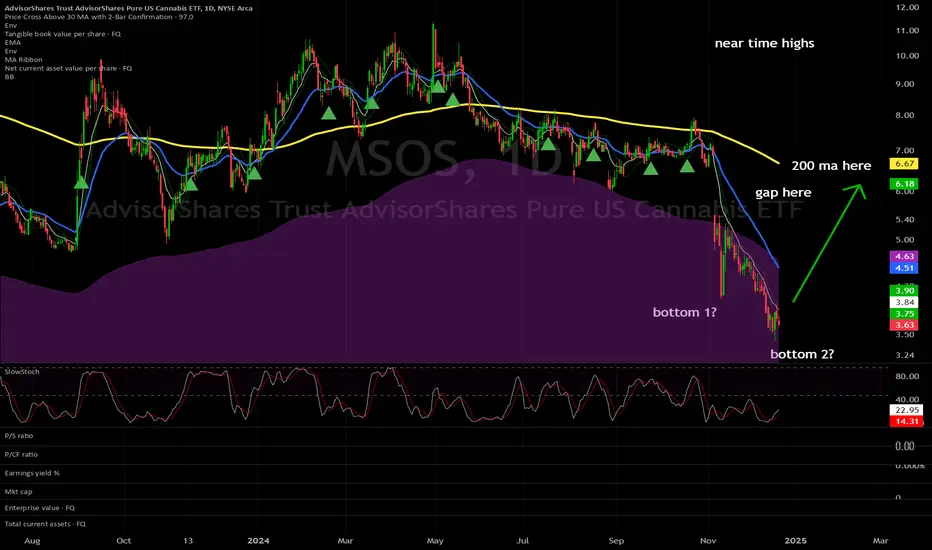Select Tangible book value per share legend

coord(62,34)
